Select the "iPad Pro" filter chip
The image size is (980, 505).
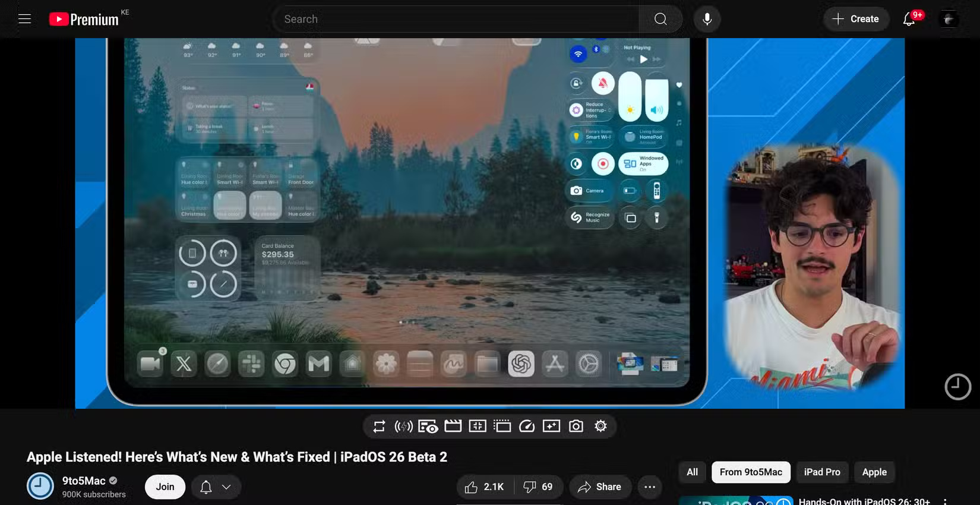(x=822, y=472)
